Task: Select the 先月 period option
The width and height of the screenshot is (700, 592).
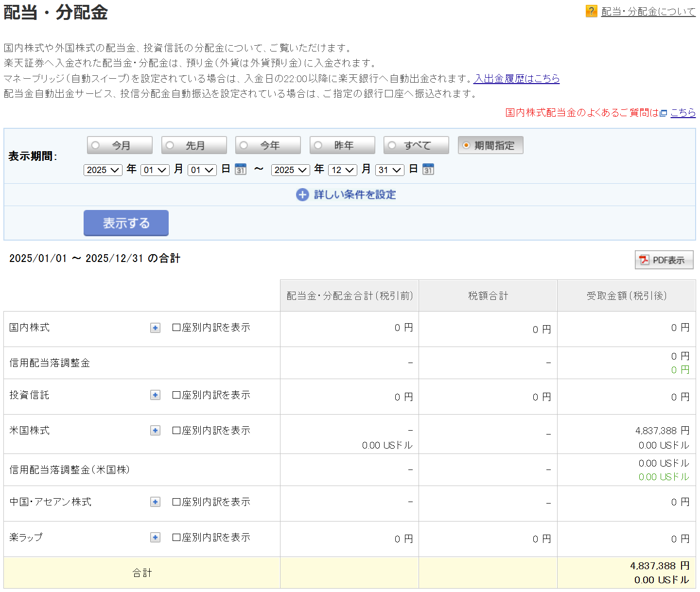Action: tap(170, 145)
